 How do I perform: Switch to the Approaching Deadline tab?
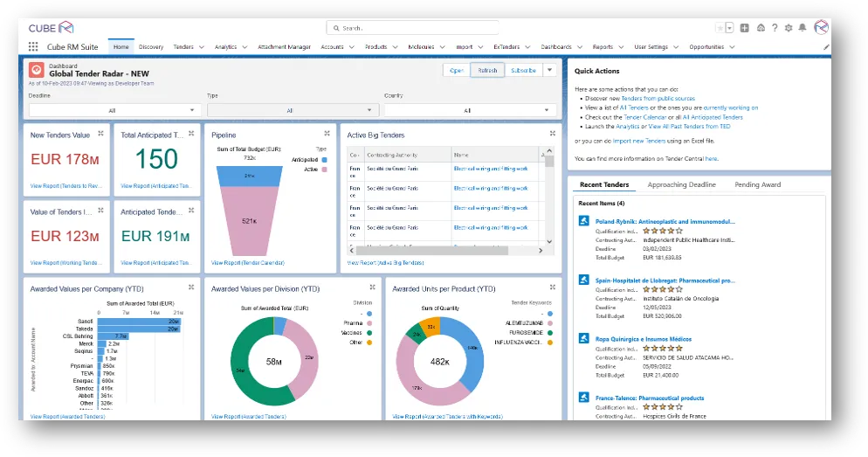click(681, 184)
